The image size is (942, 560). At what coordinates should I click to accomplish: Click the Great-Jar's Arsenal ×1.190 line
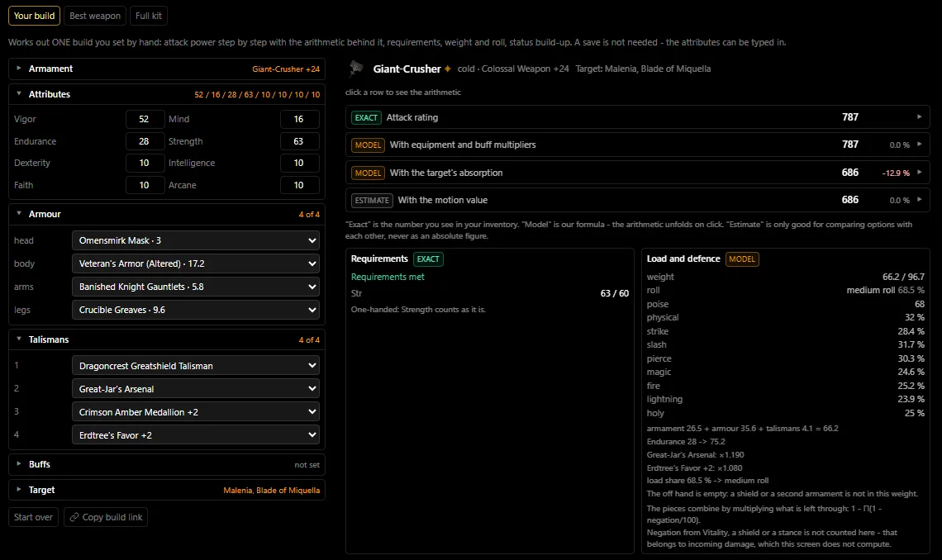coord(695,455)
